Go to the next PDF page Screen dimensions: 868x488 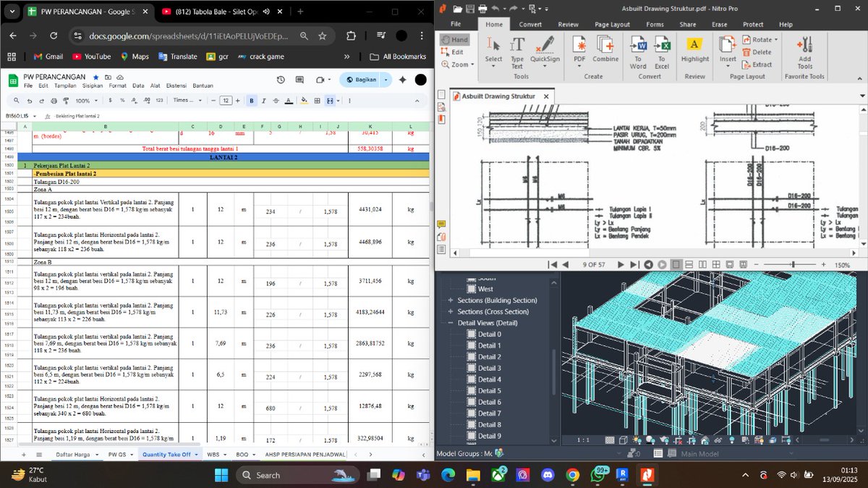point(621,265)
